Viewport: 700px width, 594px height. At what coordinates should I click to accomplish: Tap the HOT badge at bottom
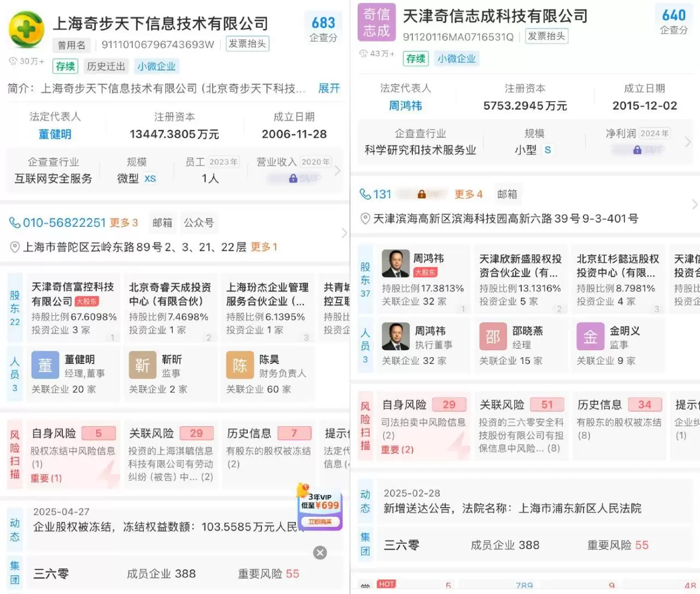click(386, 584)
